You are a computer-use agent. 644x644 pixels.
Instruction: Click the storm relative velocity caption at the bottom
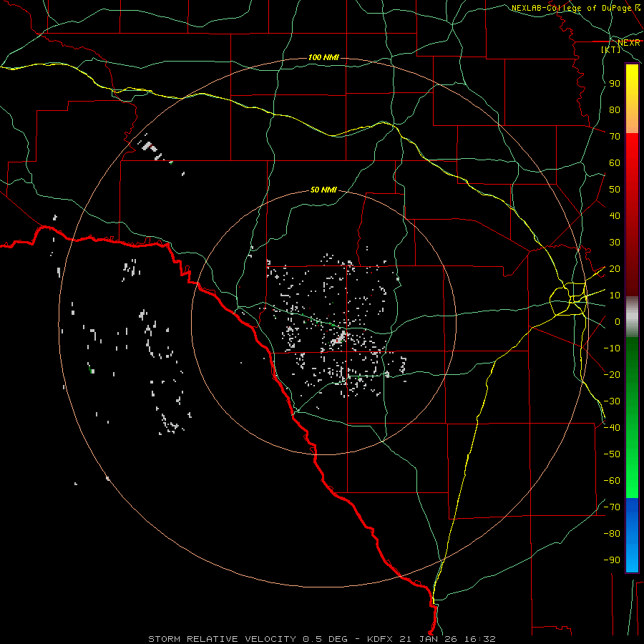pos(322,639)
